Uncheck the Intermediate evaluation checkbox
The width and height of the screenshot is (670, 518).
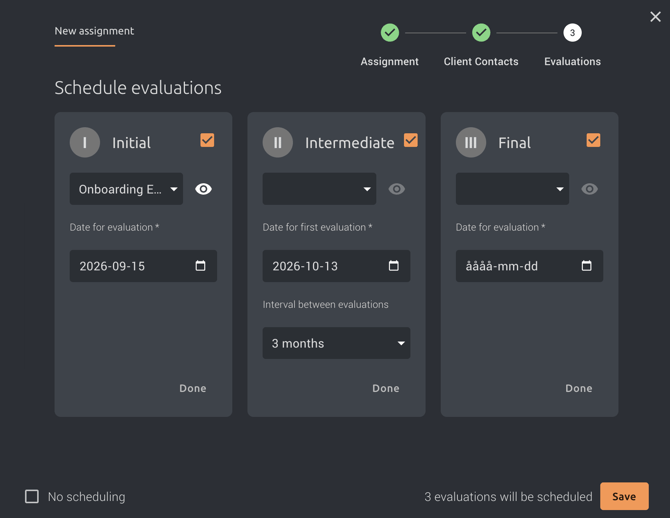[411, 140]
